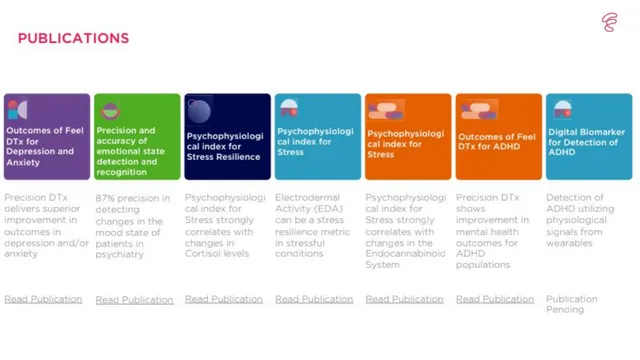Click the '87% precision in detecting' description

pos(133,226)
